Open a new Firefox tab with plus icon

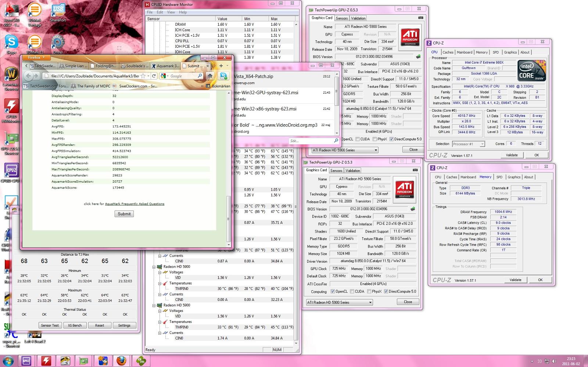coord(221,66)
